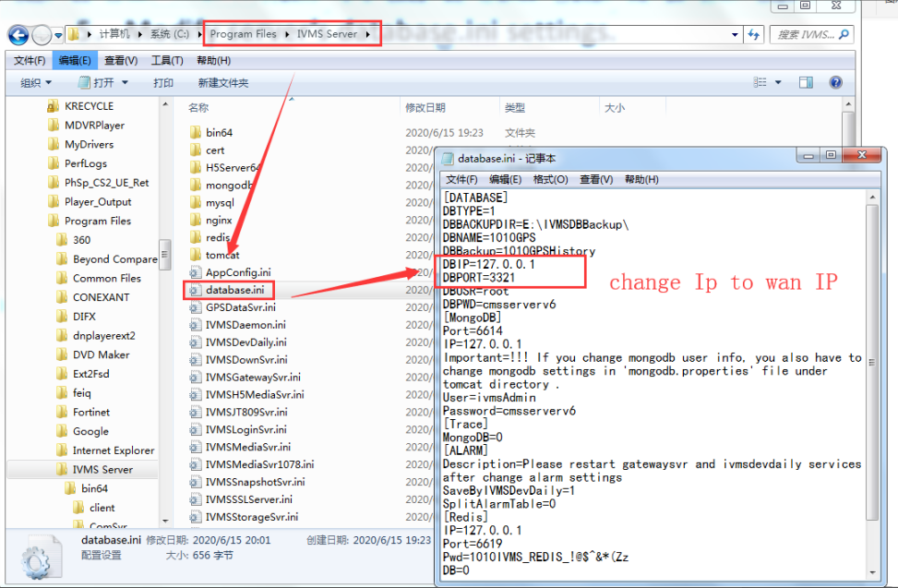Open 文件(F) menu in Notepad
The height and width of the screenshot is (588, 898).
tap(461, 179)
